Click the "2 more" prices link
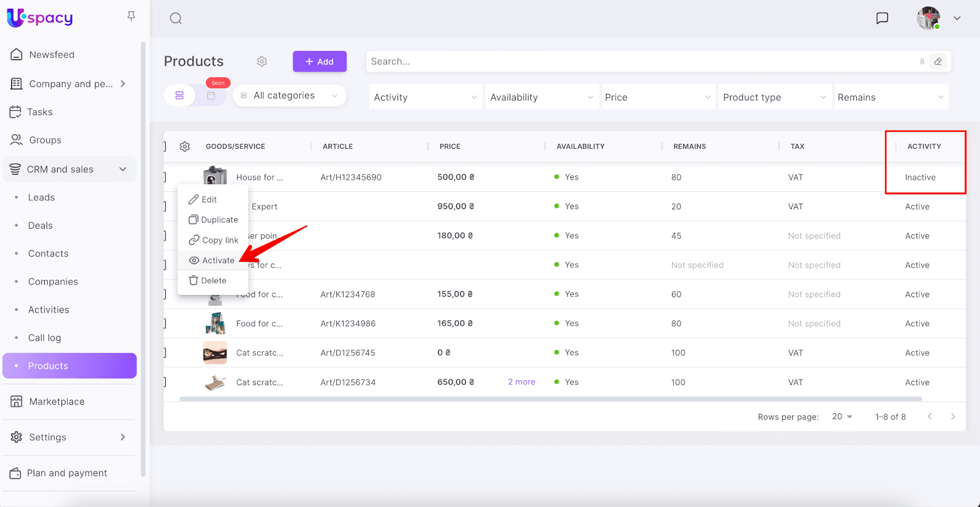 (521, 382)
